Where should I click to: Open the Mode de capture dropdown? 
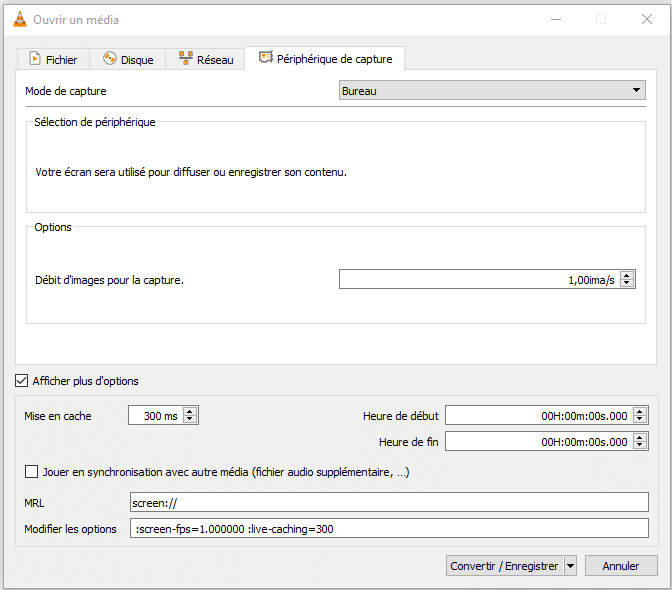[x=492, y=91]
